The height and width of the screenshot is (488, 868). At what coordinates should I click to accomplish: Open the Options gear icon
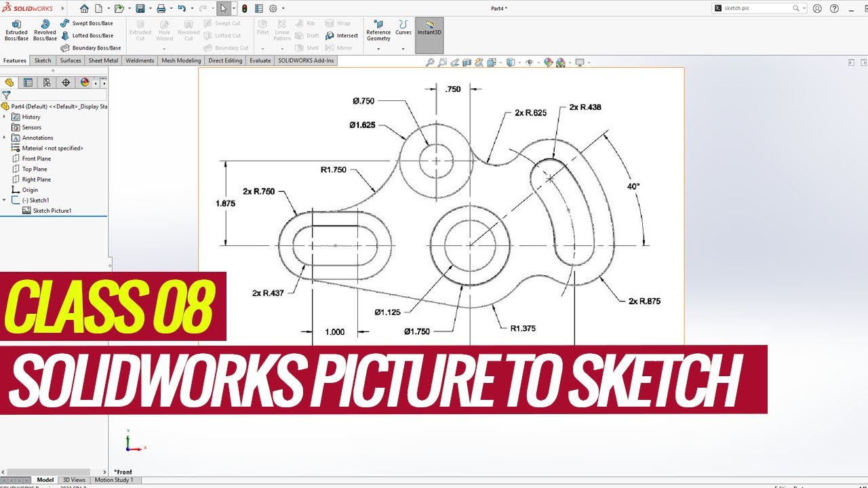tap(273, 9)
